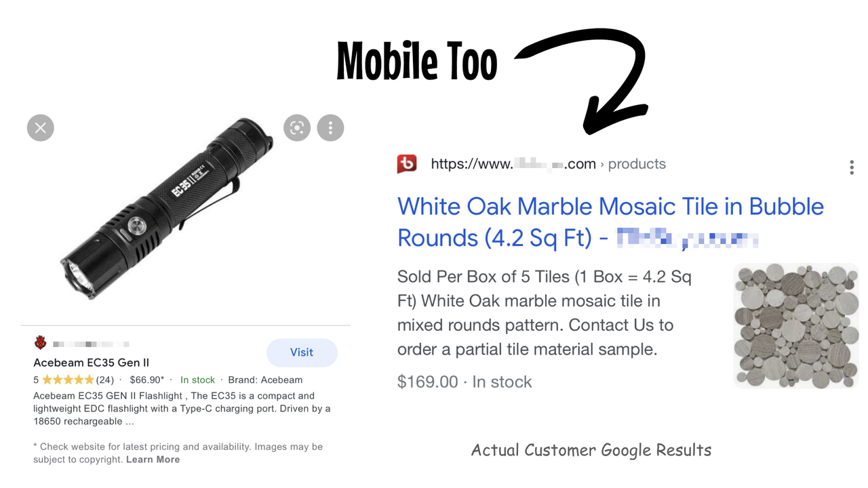Click the red 'b' site favicon
Image resolution: width=868 pixels, height=488 pixels.
[406, 163]
